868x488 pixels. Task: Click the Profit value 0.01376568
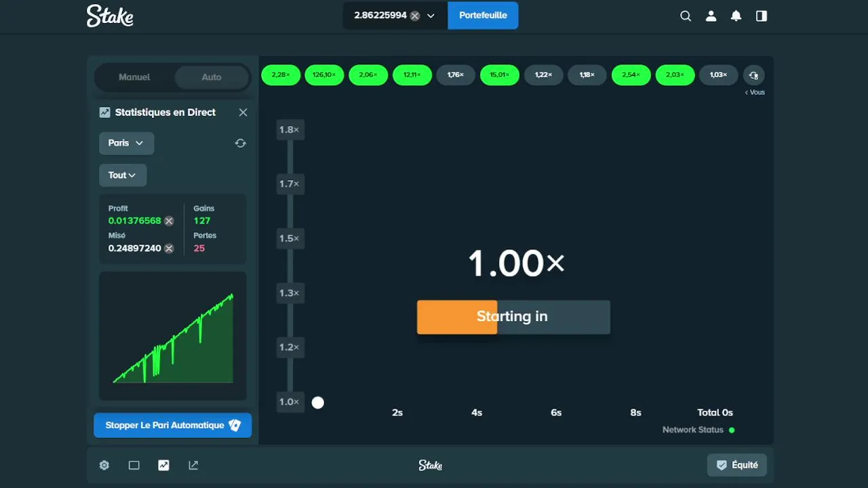pos(135,221)
